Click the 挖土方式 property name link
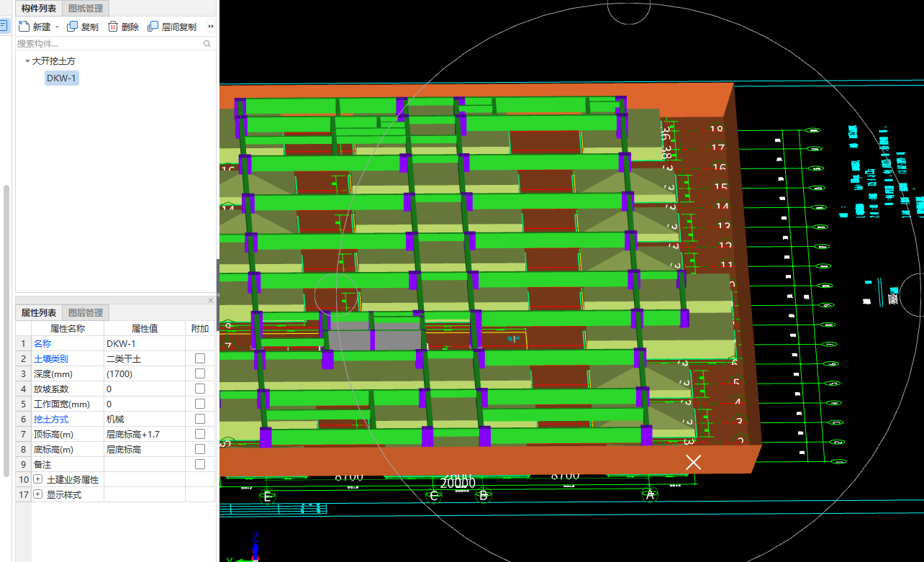This screenshot has height=562, width=924. (51, 419)
